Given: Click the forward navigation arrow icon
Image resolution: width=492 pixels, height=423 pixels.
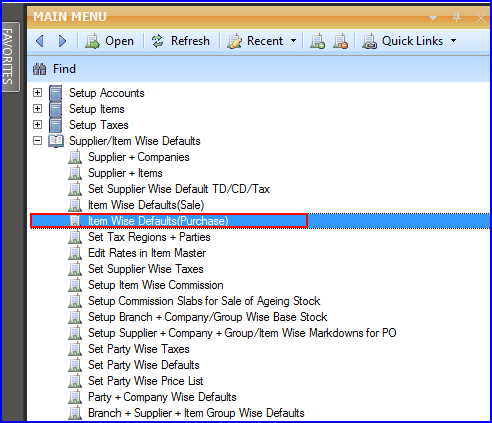Looking at the screenshot, I should point(62,41).
